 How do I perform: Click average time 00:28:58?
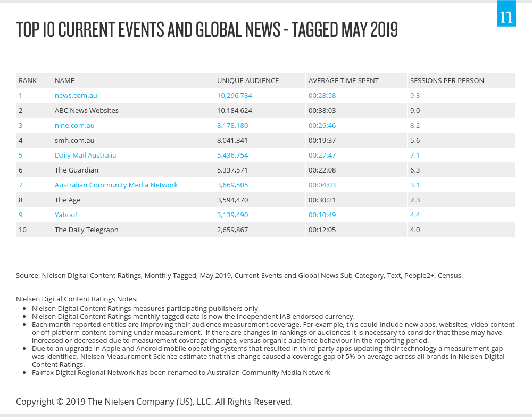(322, 96)
